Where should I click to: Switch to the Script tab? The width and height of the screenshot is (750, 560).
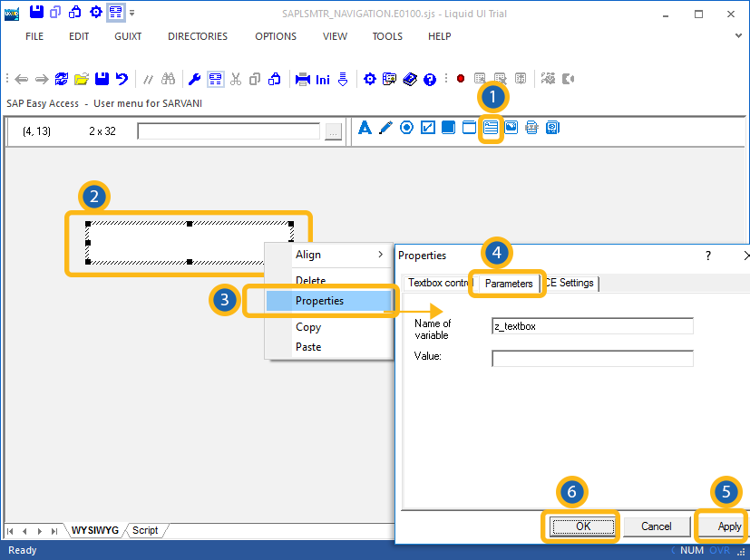tap(145, 530)
